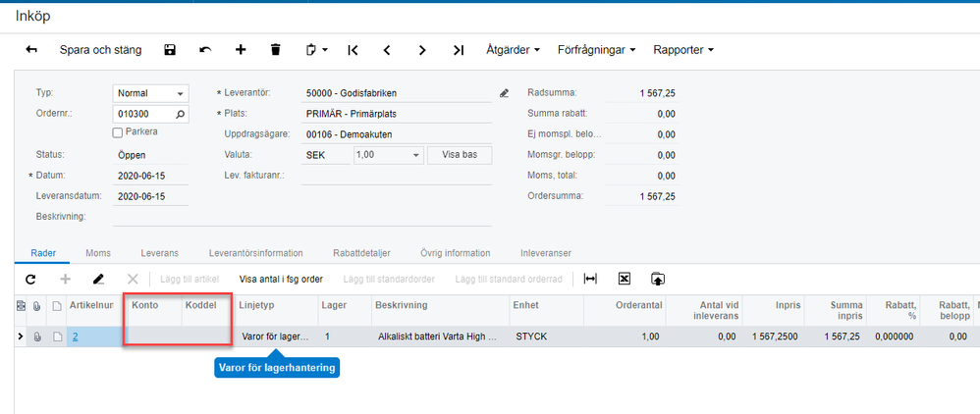Open the currency rate dropdown
Viewport: 980px width, 414px height.
point(415,155)
